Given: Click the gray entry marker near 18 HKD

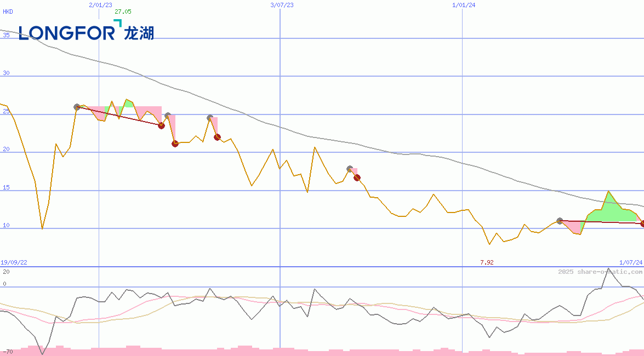Looking at the screenshot, I should 350,169.
